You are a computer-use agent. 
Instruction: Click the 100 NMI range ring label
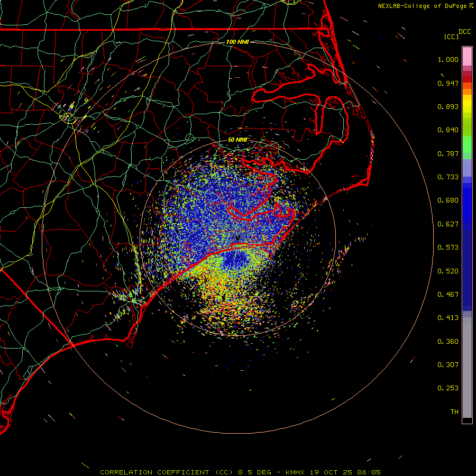(237, 42)
